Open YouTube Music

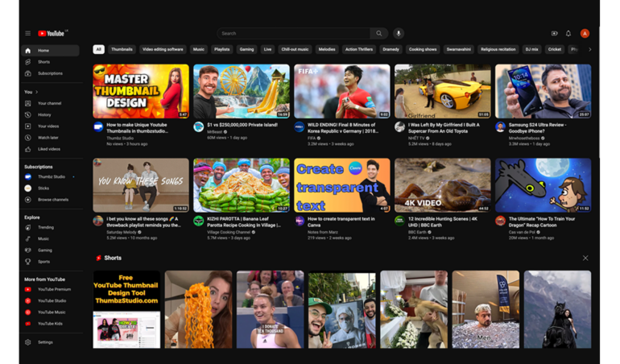[50, 312]
